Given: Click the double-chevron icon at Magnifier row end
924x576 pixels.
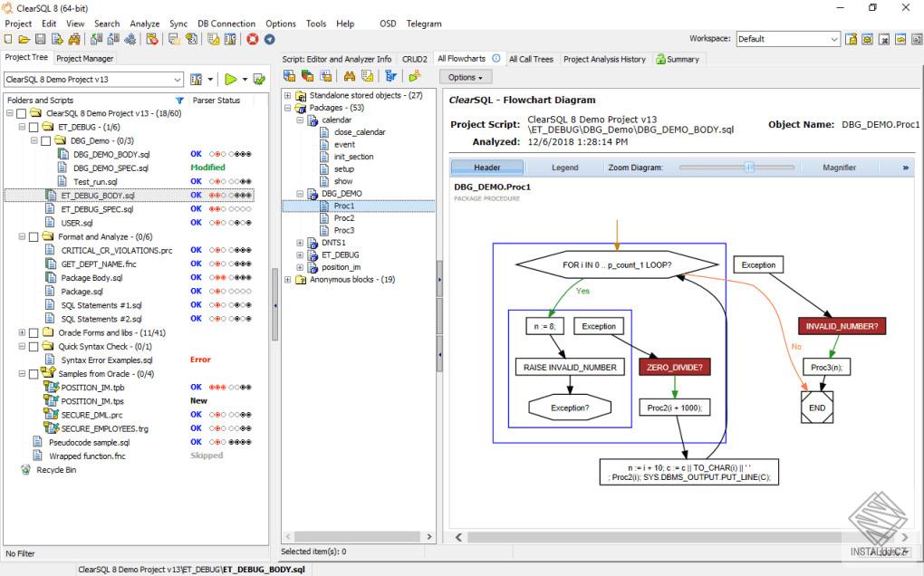Looking at the screenshot, I should [x=906, y=168].
